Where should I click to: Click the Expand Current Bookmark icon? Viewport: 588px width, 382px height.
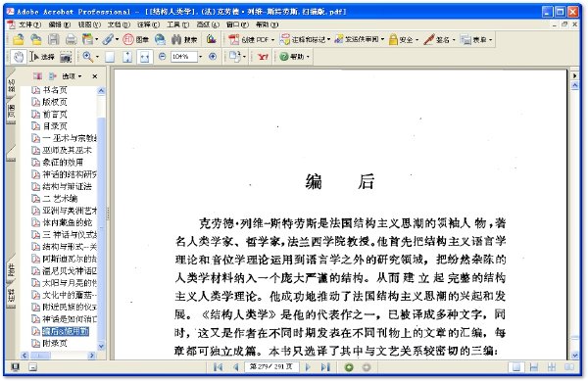click(x=52, y=76)
